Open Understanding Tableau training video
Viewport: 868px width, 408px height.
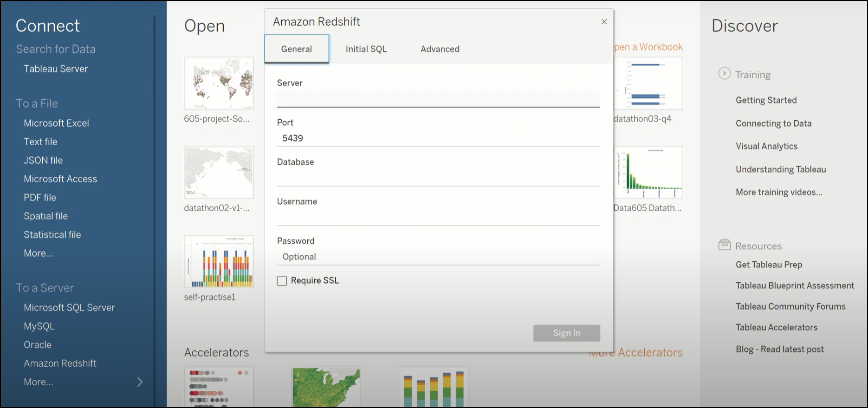781,169
